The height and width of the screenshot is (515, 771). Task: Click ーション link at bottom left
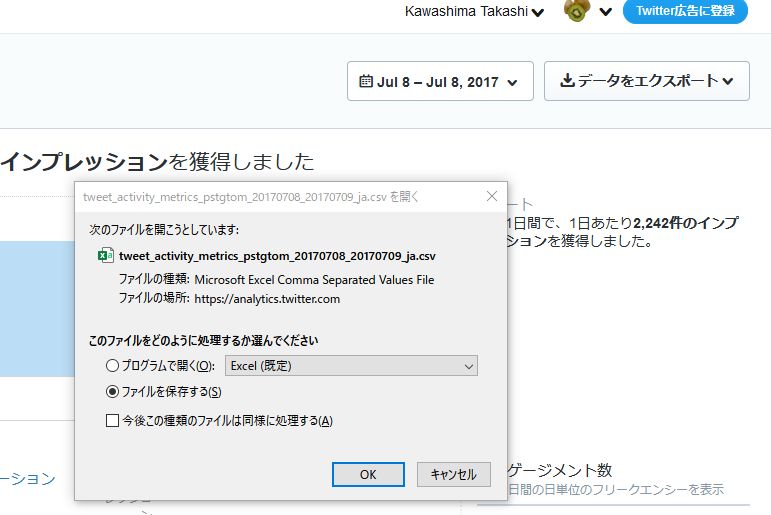(28, 479)
